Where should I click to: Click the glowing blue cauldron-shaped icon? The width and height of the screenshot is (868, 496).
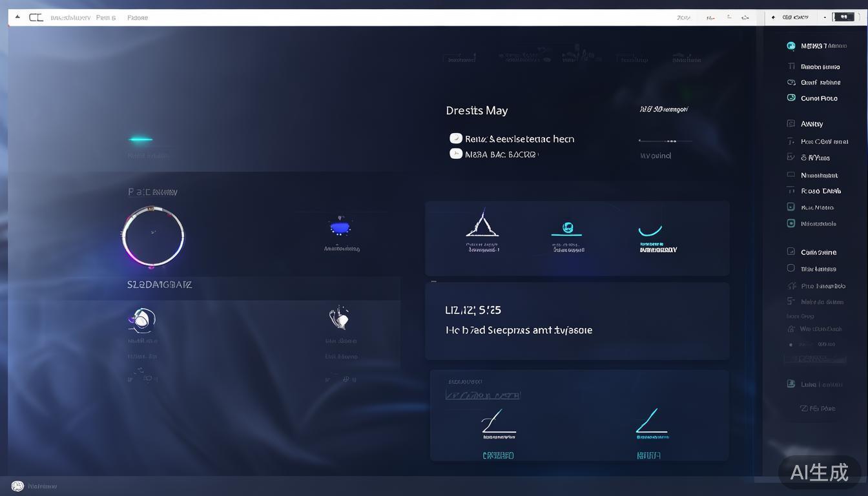point(340,227)
